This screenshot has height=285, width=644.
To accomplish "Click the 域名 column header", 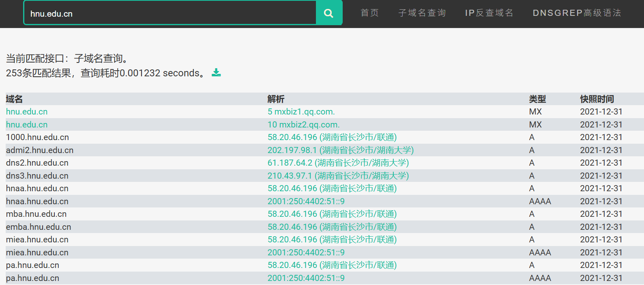I will (x=14, y=99).
